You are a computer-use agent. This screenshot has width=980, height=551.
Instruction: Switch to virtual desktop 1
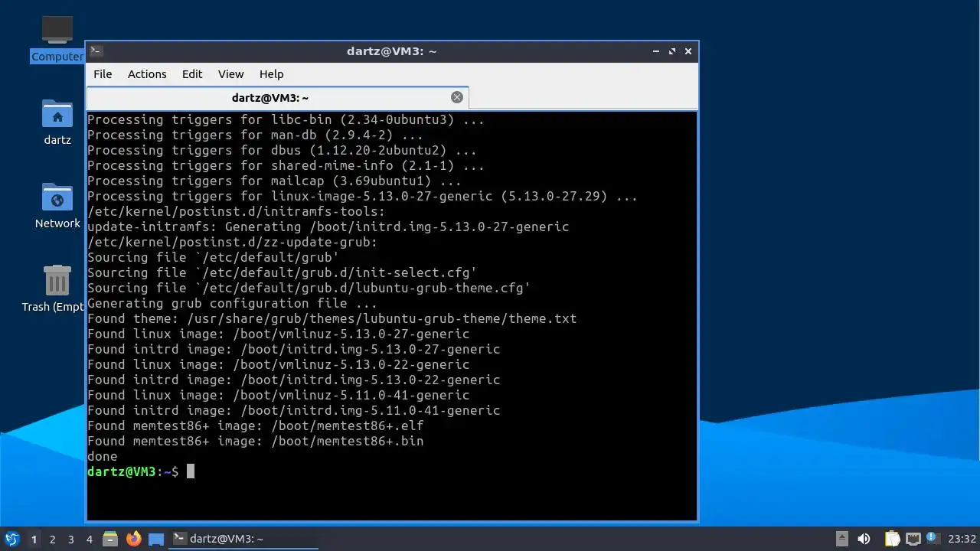(x=34, y=540)
